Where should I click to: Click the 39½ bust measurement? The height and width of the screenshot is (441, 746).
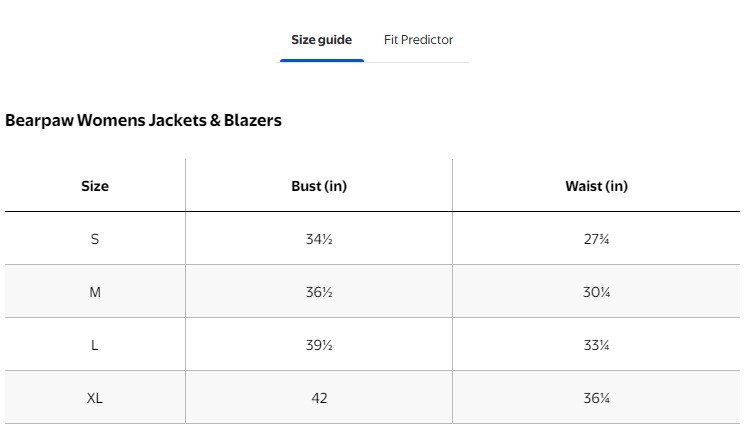(319, 345)
